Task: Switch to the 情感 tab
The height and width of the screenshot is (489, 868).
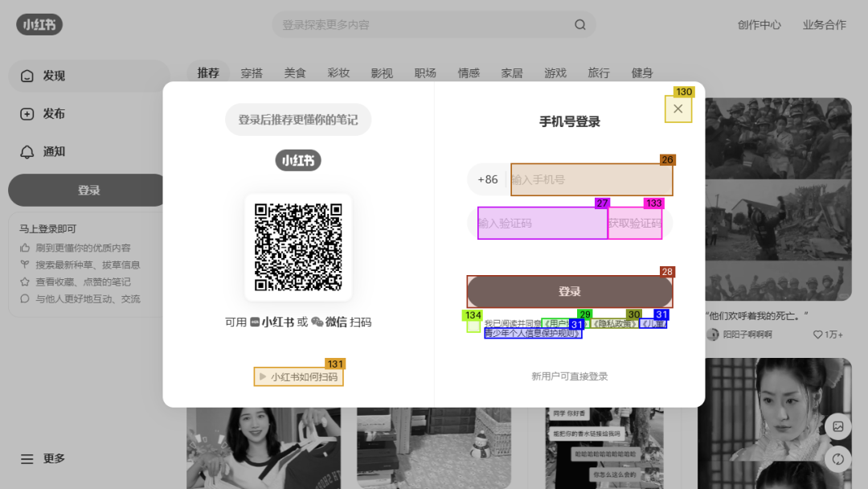Action: click(x=469, y=73)
